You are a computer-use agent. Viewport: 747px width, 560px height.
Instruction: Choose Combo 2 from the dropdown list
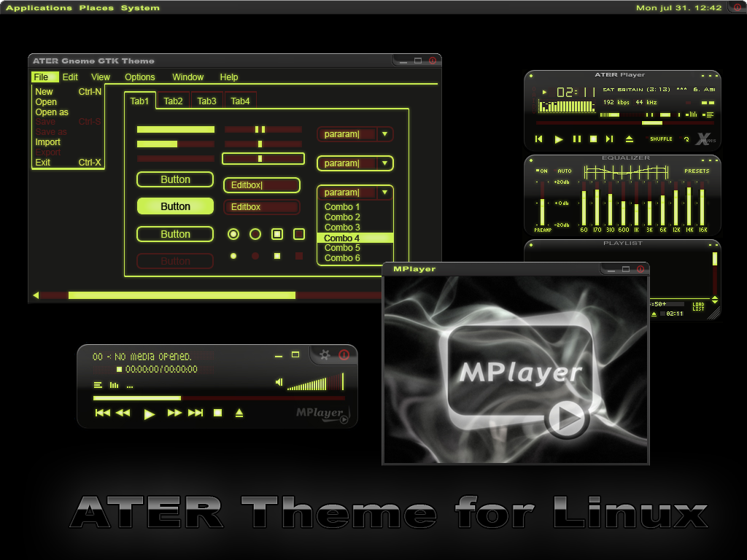click(x=355, y=217)
